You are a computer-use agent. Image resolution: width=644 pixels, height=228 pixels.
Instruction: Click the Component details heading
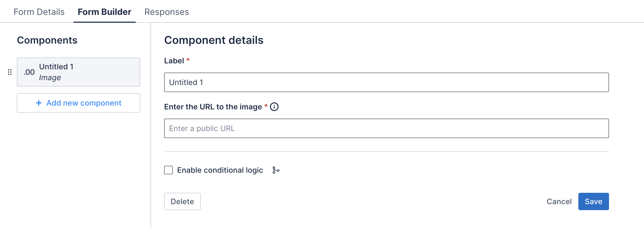pos(214,40)
